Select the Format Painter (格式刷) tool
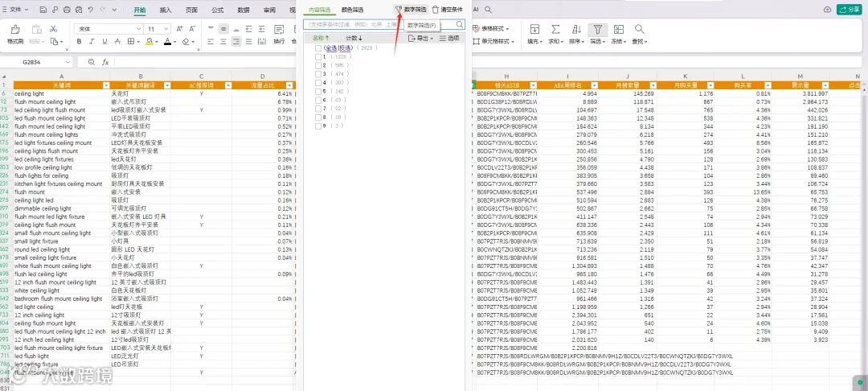Viewport: 868px width, 391px height. pyautogui.click(x=15, y=35)
